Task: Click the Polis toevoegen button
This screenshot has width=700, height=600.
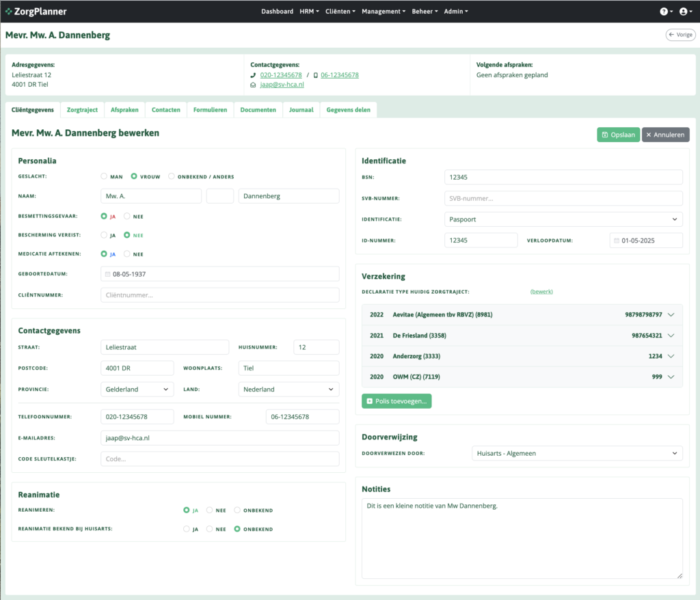Action: 396,401
